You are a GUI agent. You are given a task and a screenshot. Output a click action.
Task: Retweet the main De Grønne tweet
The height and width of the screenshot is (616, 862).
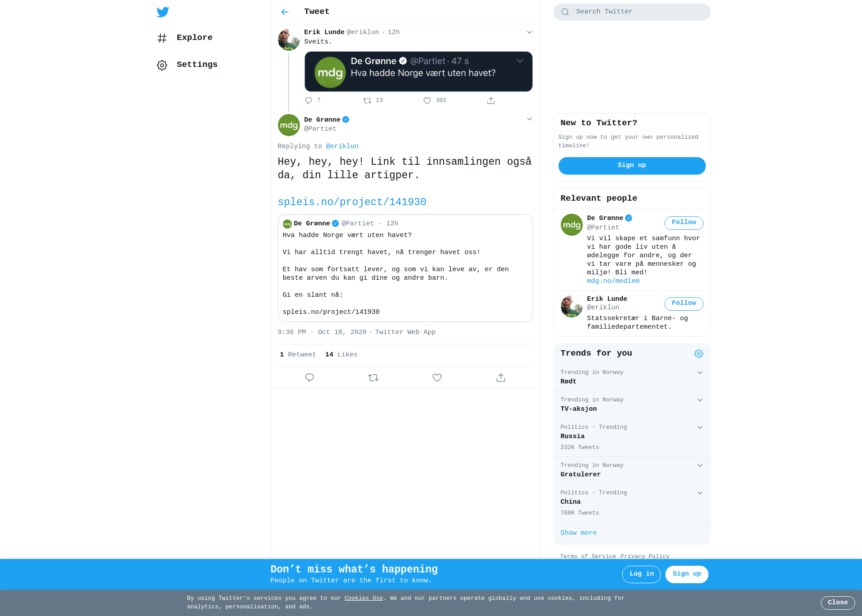(x=373, y=378)
